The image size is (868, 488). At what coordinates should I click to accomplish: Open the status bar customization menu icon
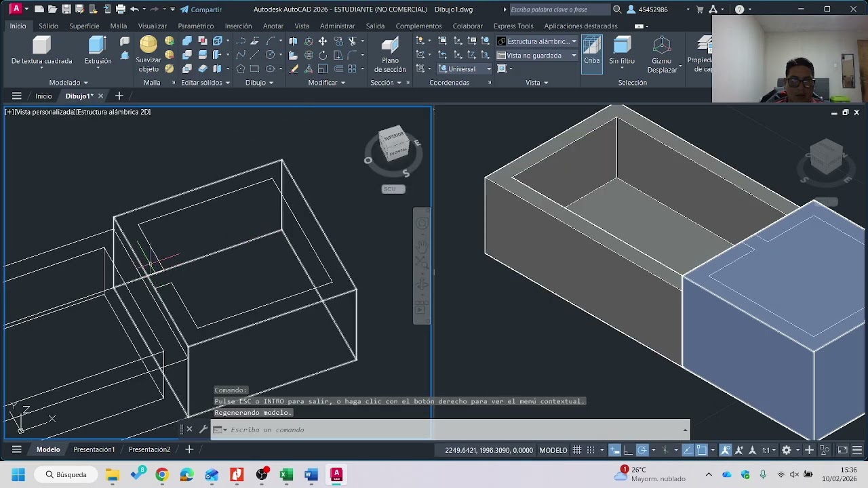tap(857, 449)
